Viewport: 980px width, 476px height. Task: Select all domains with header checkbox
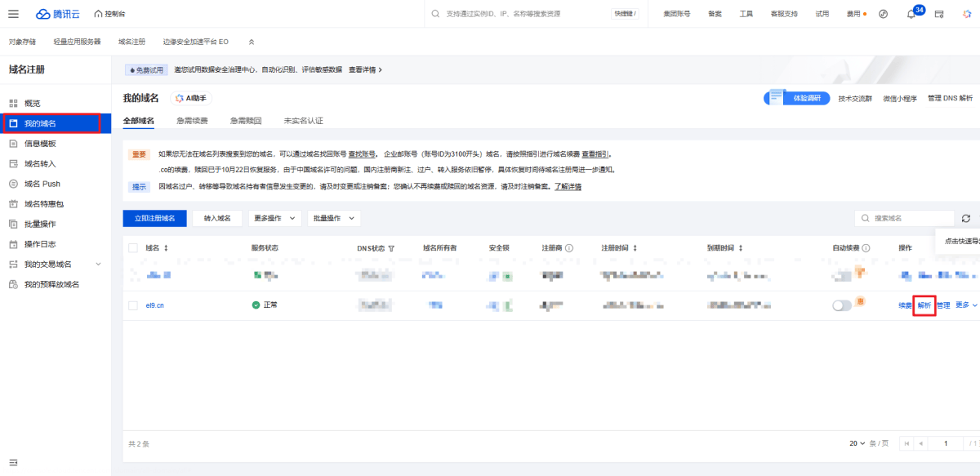click(133, 248)
